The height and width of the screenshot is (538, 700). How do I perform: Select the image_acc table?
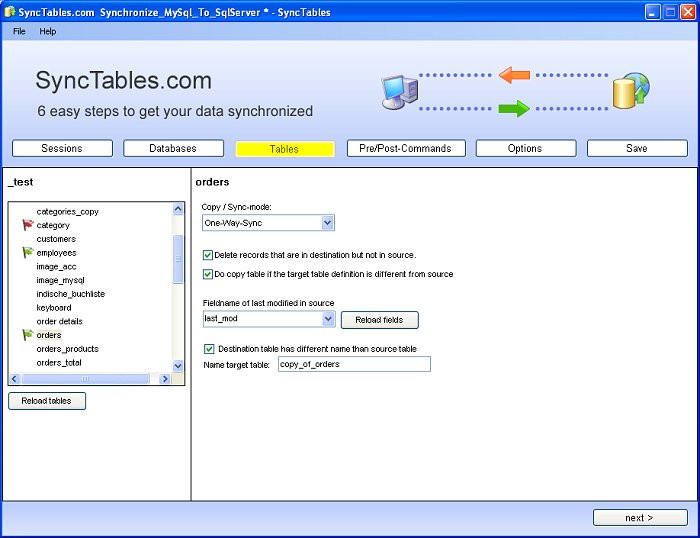[56, 267]
